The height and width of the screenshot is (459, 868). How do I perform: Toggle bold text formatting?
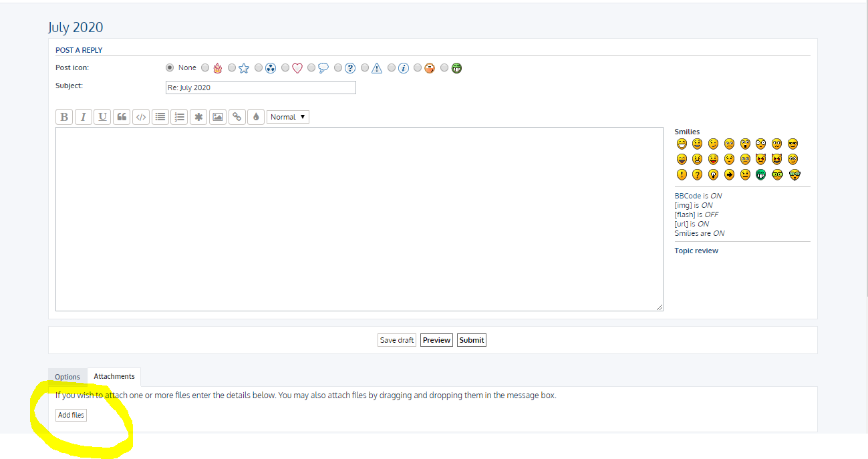(64, 117)
